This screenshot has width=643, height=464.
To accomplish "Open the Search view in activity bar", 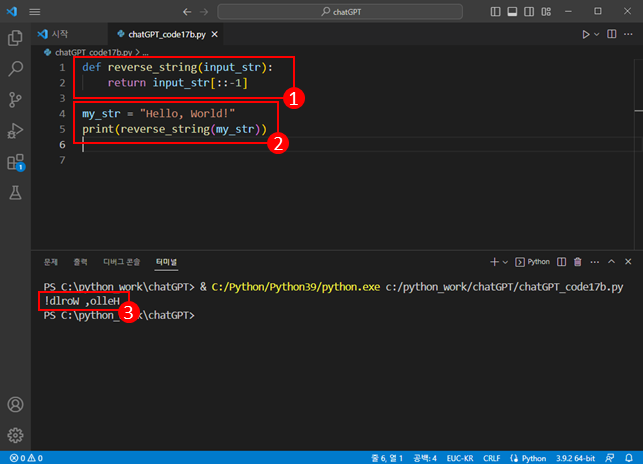I will pyautogui.click(x=15, y=69).
